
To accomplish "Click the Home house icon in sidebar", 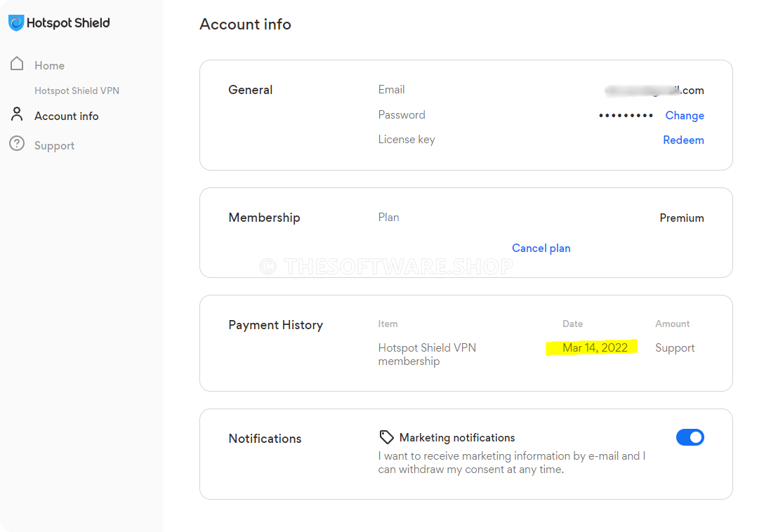I will coord(18,64).
